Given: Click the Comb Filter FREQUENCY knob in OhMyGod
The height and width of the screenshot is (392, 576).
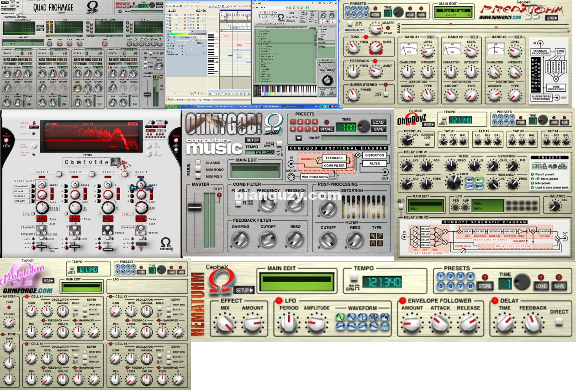Looking at the screenshot, I should 268,204.
